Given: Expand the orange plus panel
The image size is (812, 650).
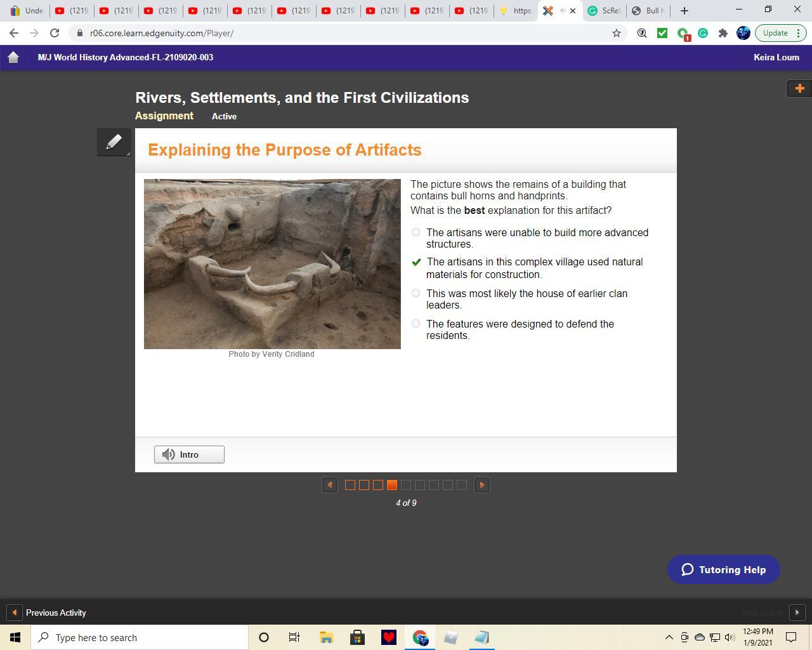Looking at the screenshot, I should [x=799, y=88].
